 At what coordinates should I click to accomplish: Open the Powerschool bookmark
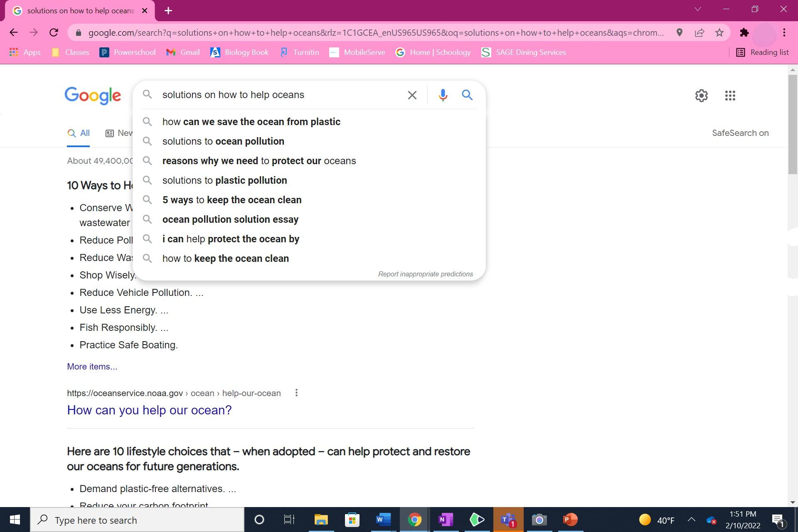coord(127,52)
